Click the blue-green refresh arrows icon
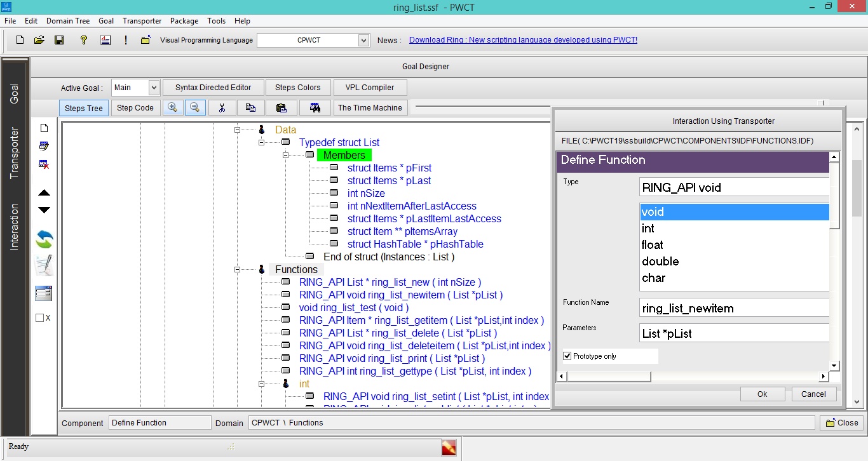This screenshot has height=461, width=868. [x=44, y=239]
